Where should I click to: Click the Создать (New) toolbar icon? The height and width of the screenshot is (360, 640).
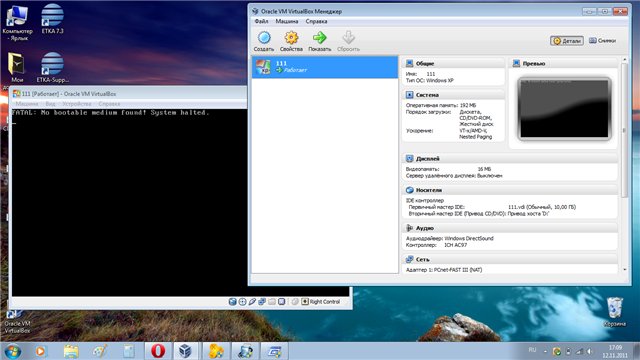264,38
